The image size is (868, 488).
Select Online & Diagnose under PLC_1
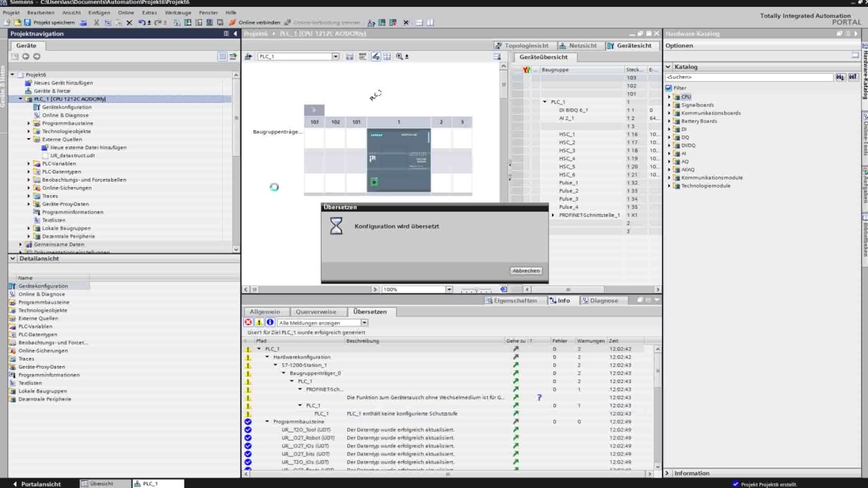(65, 115)
